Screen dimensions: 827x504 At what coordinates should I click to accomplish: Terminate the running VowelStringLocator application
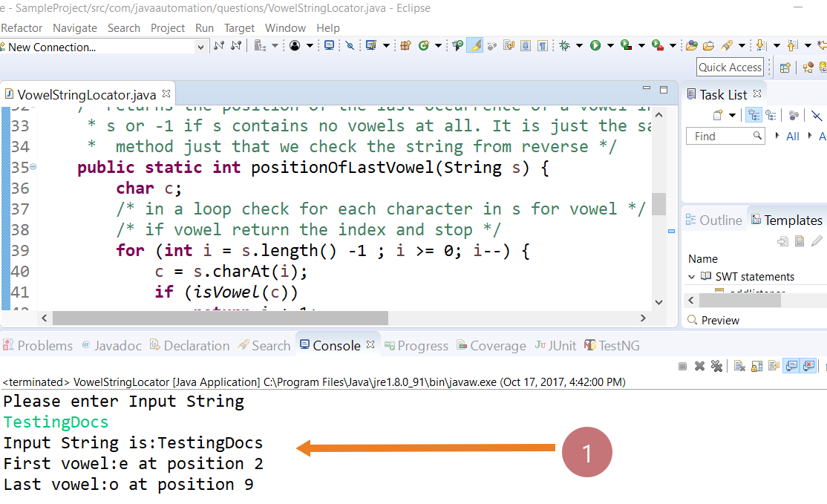point(681,364)
